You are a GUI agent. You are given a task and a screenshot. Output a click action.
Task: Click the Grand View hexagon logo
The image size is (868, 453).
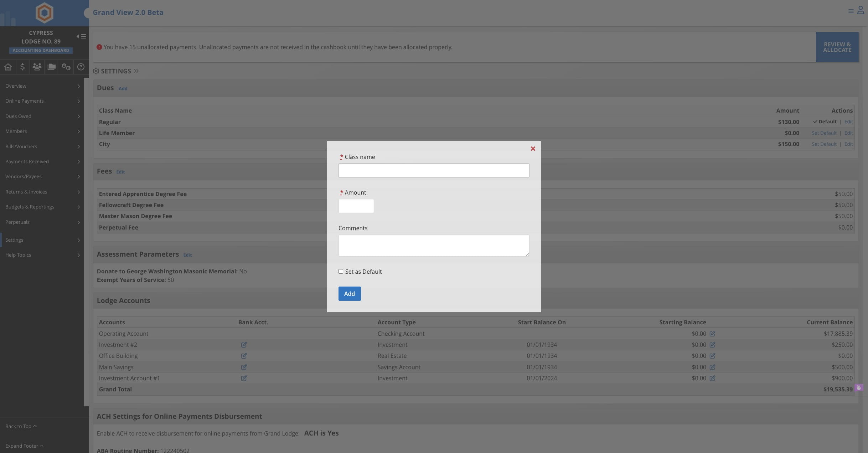(45, 13)
